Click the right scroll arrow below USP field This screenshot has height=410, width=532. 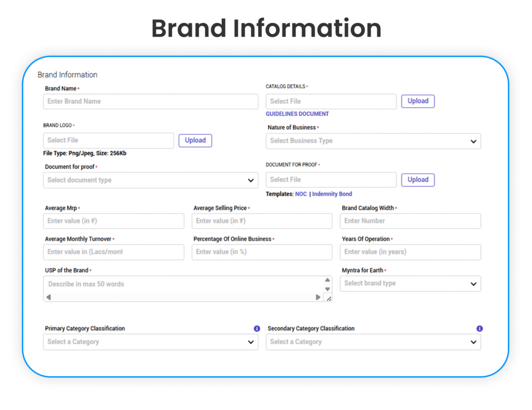(318, 297)
